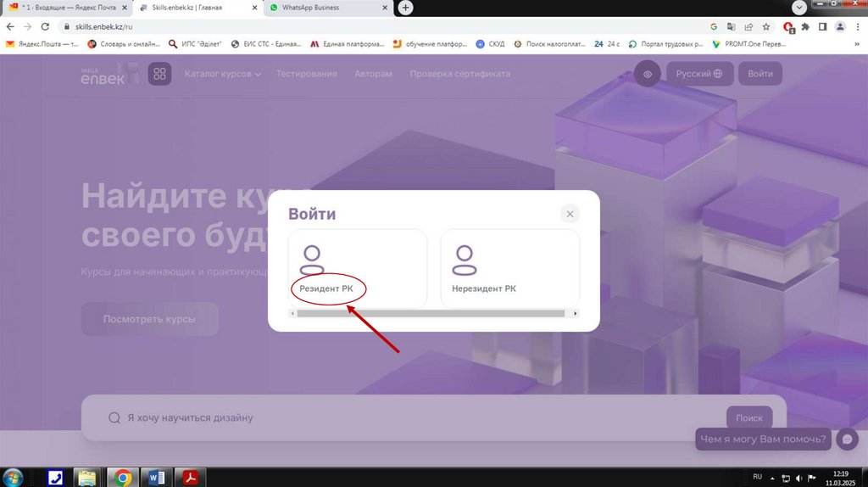Open the Chrome profile avatar
This screenshot has width=868, height=487.
pos(840,26)
